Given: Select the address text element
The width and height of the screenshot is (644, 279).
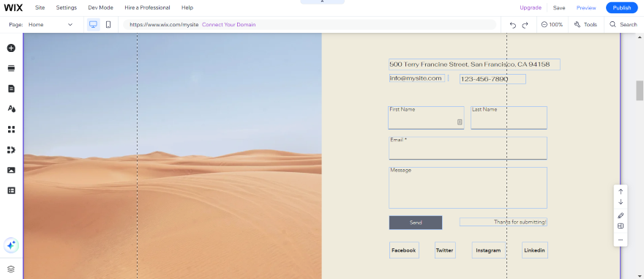Looking at the screenshot, I should click(474, 64).
